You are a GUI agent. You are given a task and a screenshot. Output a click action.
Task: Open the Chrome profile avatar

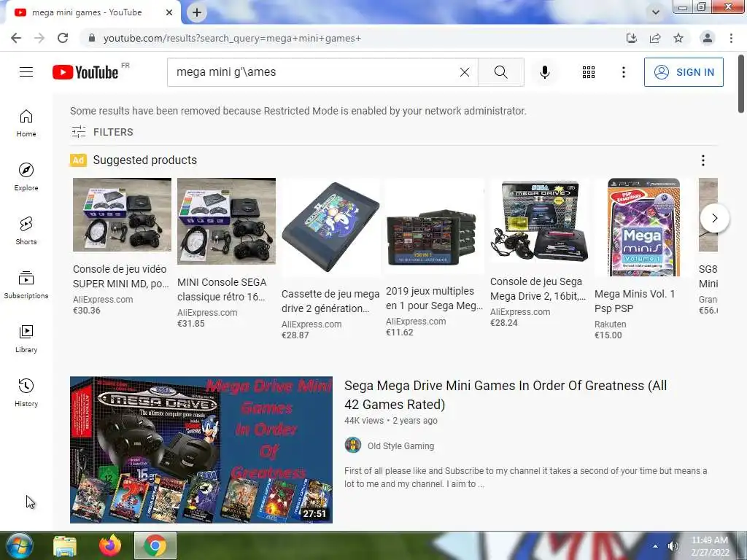(x=708, y=38)
